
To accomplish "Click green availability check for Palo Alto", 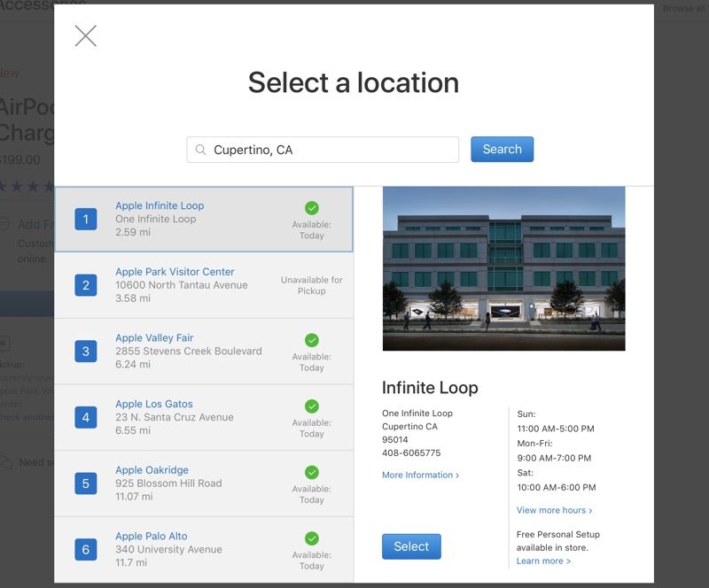I will pos(312,538).
